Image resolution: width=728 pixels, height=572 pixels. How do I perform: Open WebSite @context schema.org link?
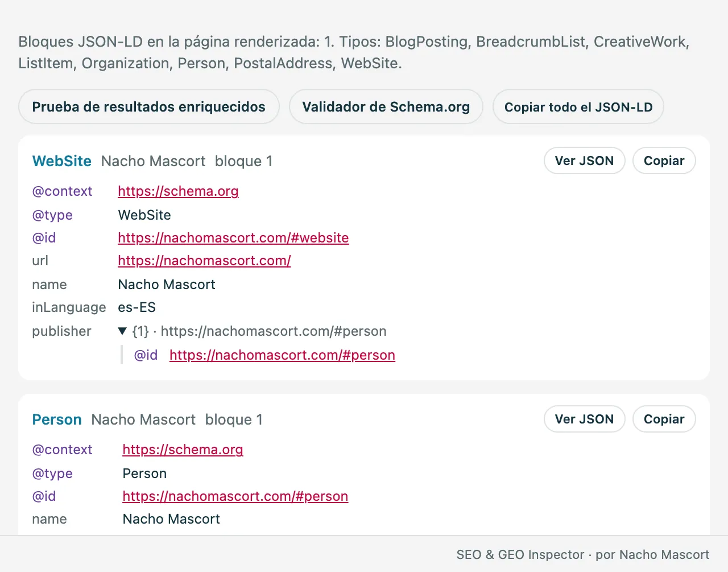(x=178, y=191)
